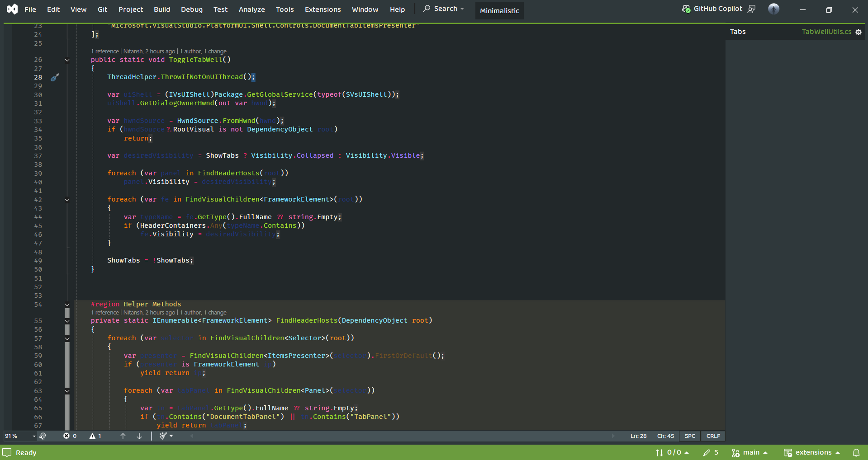The height and width of the screenshot is (460, 868).
Task: Collapse the foreach Selector block at line 57
Action: pos(67,339)
